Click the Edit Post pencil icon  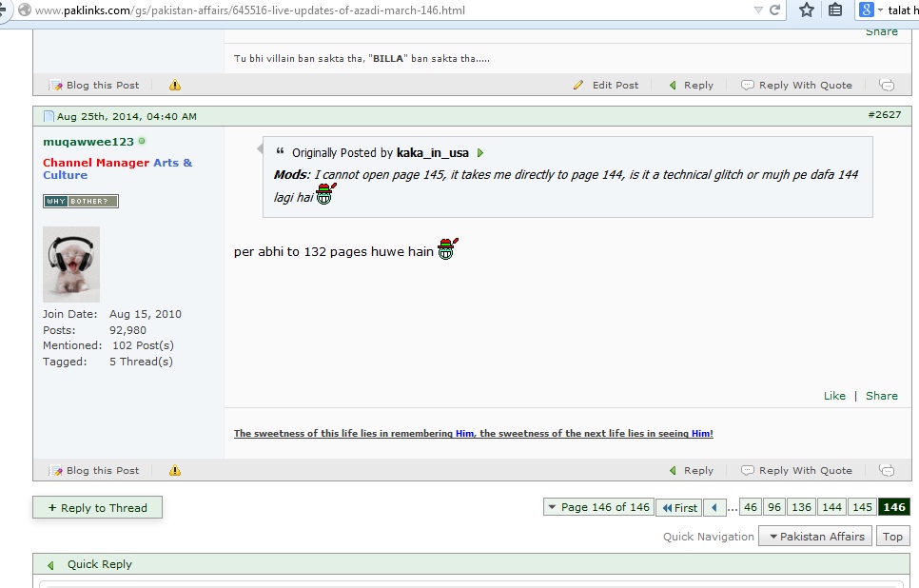click(578, 85)
